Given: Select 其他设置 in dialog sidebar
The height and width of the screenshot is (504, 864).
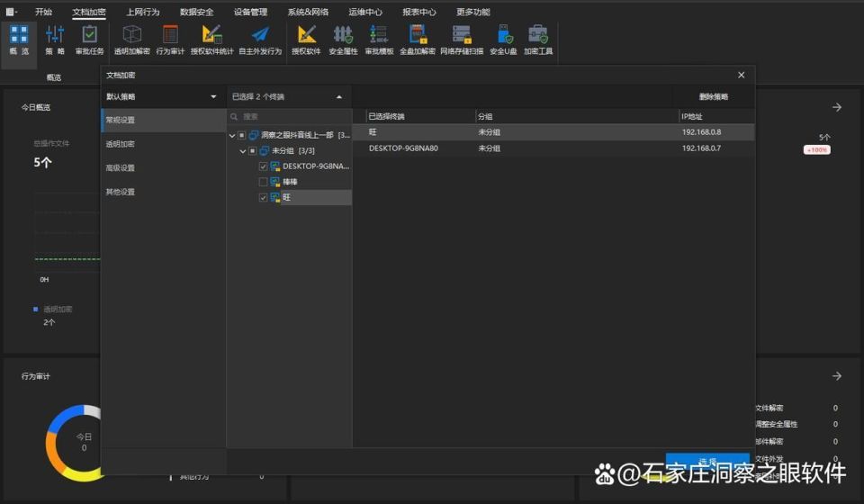Looking at the screenshot, I should click(x=164, y=192).
